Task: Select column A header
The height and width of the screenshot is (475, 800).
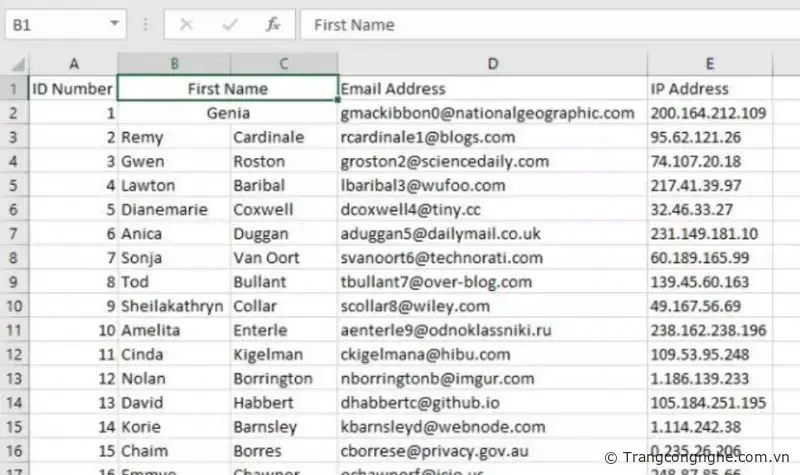Action: [73, 64]
